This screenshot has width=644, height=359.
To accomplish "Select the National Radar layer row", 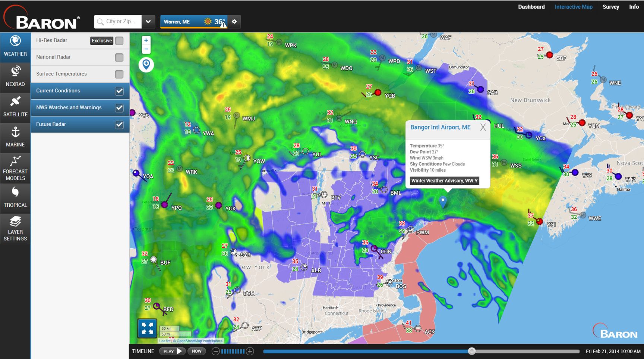I will (x=80, y=57).
